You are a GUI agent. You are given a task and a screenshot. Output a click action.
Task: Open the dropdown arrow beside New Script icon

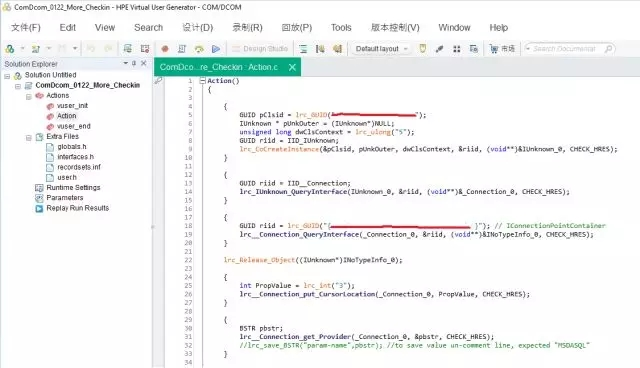[22, 49]
